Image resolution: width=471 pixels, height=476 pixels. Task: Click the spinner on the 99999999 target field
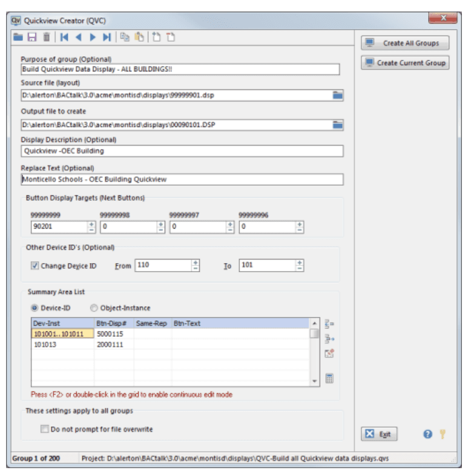pos(91,227)
